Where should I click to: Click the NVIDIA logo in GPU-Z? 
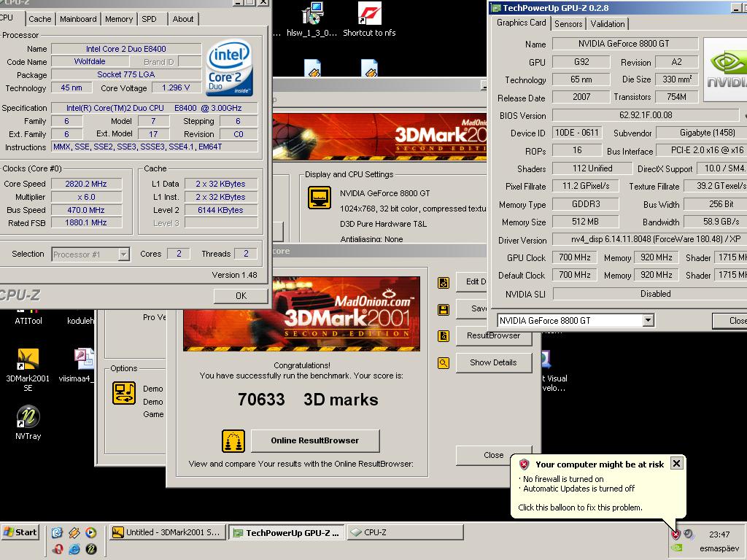[x=726, y=69]
